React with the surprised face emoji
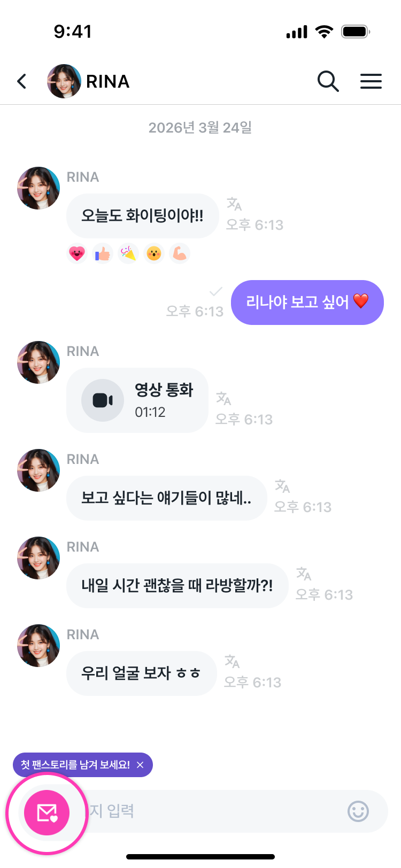401x868 pixels. click(x=154, y=253)
